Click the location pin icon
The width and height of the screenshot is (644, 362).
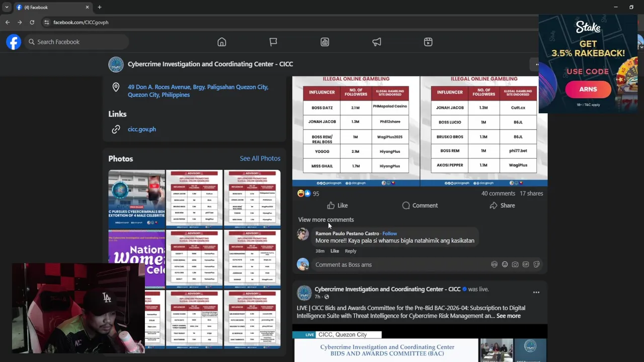tap(116, 87)
